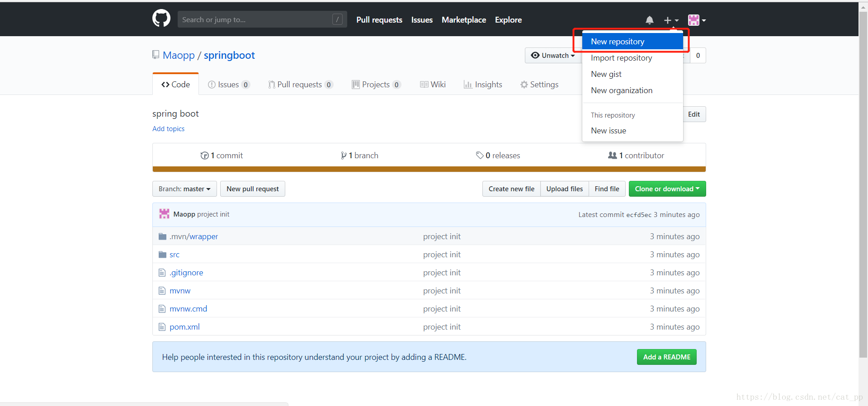Screen dimensions: 868x406
Task: Open the .gitignore file link
Action: 186,273
